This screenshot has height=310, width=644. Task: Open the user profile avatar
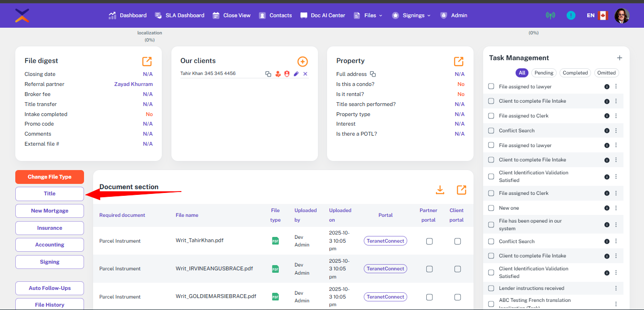(622, 15)
